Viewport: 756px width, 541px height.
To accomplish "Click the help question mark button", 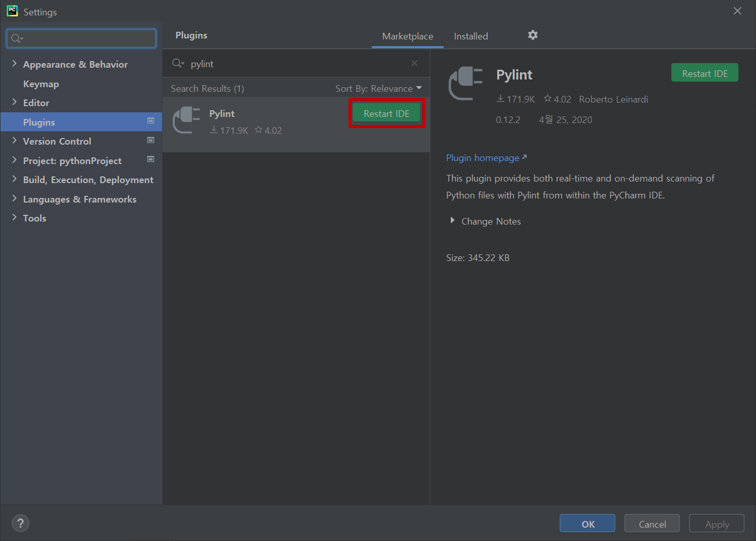I will (20, 523).
